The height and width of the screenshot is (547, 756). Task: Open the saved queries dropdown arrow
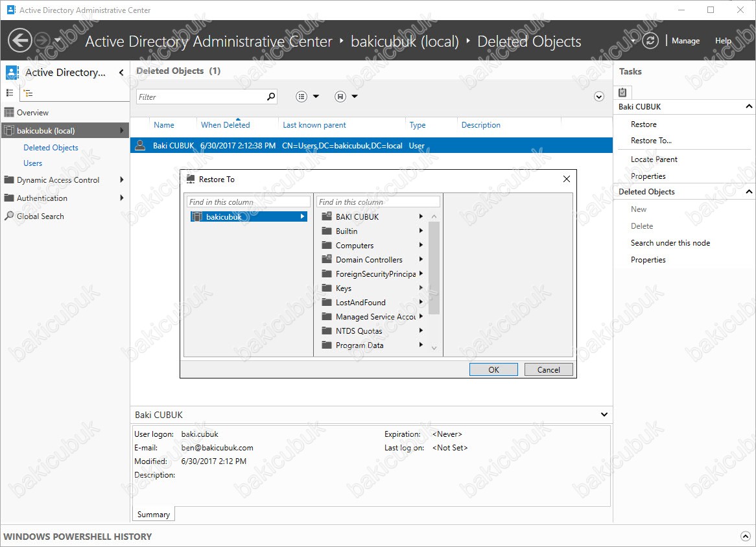click(355, 97)
